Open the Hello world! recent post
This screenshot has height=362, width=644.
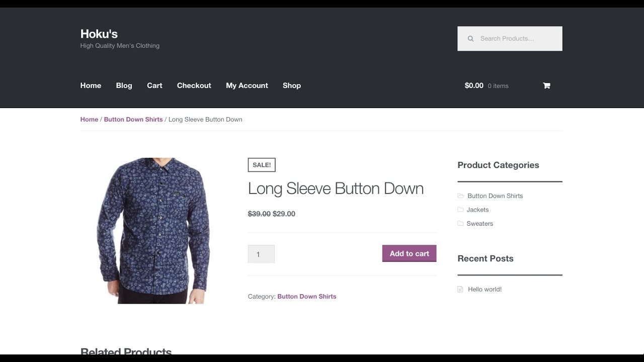485,289
